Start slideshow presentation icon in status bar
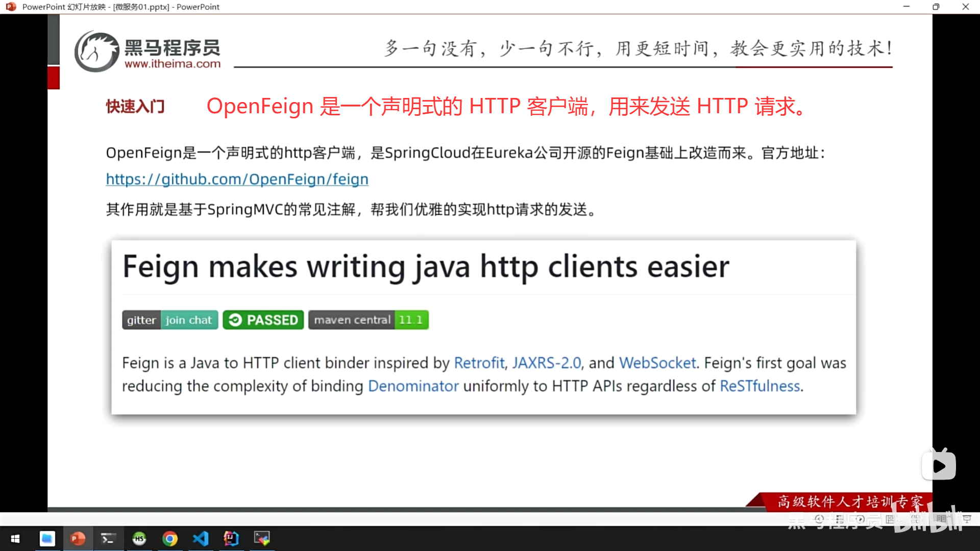The width and height of the screenshot is (980, 551). point(967,519)
